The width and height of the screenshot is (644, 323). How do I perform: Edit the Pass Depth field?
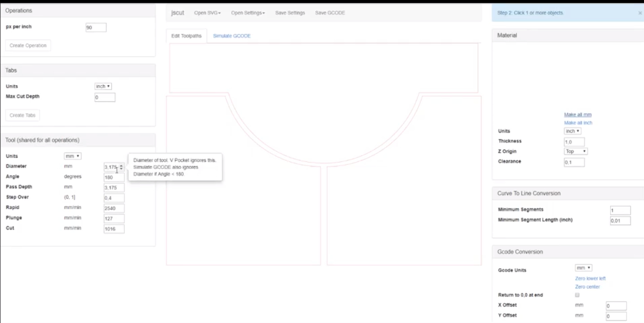[114, 188]
